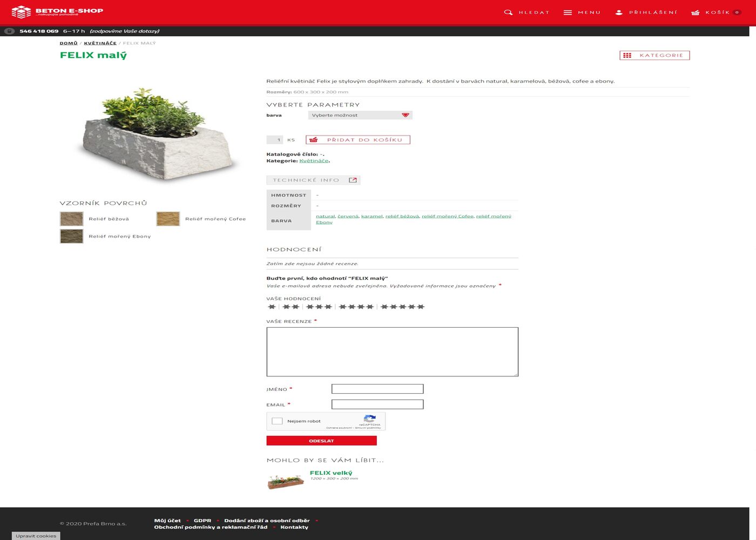
Task: Open Dodání zboží a osobní odběr link
Action: (267, 521)
